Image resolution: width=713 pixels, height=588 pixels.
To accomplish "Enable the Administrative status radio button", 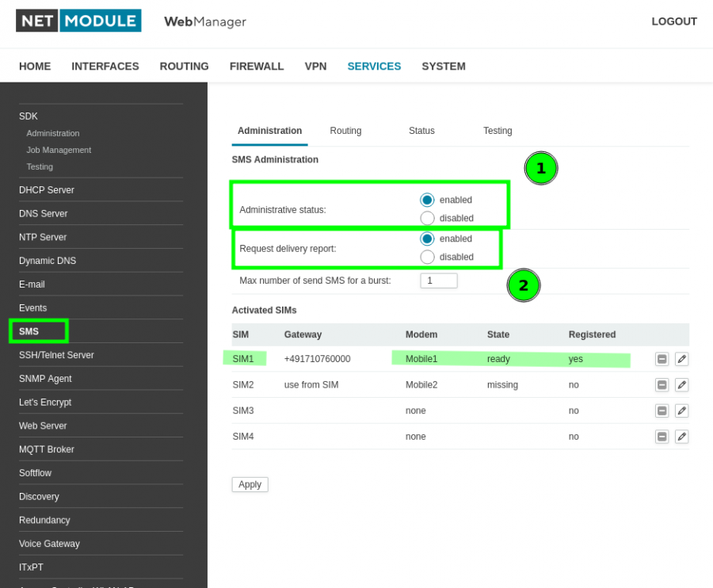I will 428,200.
